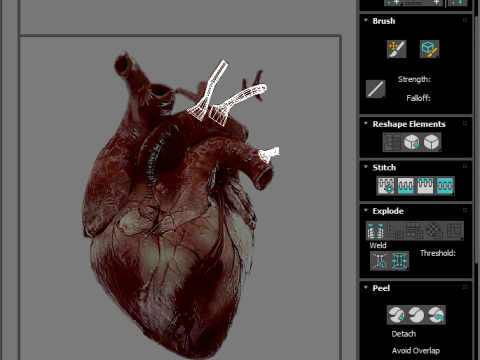The width and height of the screenshot is (480, 360).
Task: Click the Flatten Custom icon
Action: 454,231
